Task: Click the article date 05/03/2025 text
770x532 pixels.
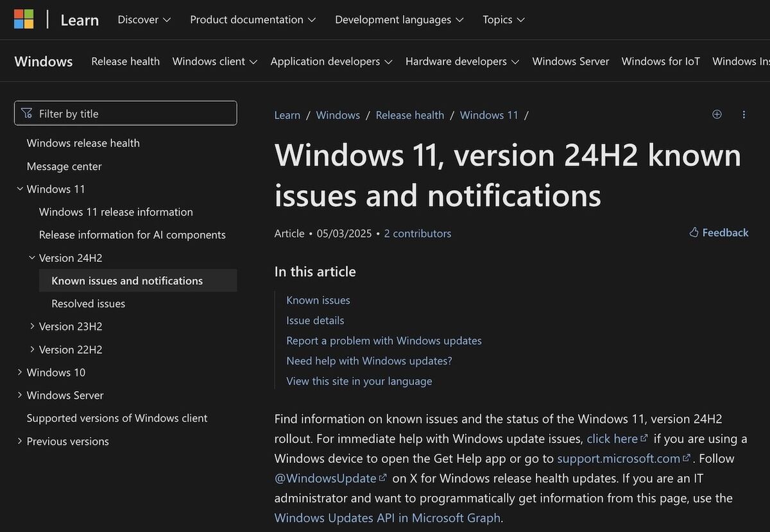Action: pos(344,234)
